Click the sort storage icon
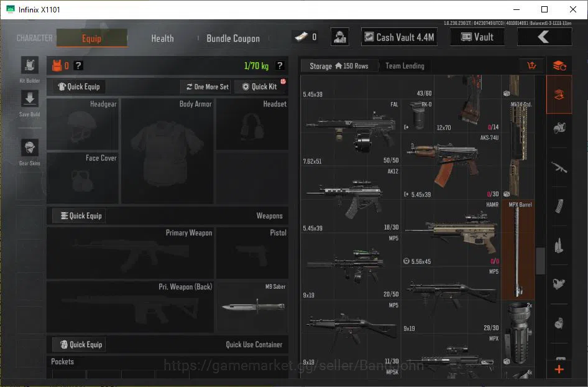 point(532,66)
